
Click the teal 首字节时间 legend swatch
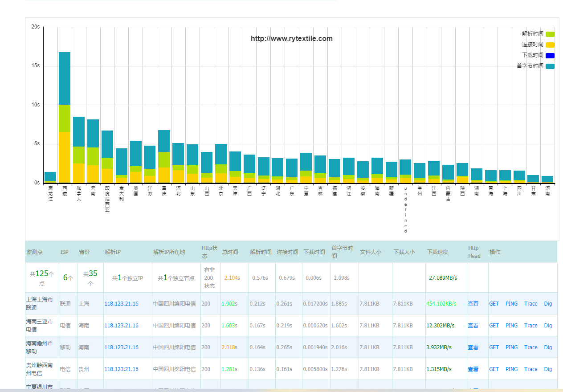pos(550,66)
